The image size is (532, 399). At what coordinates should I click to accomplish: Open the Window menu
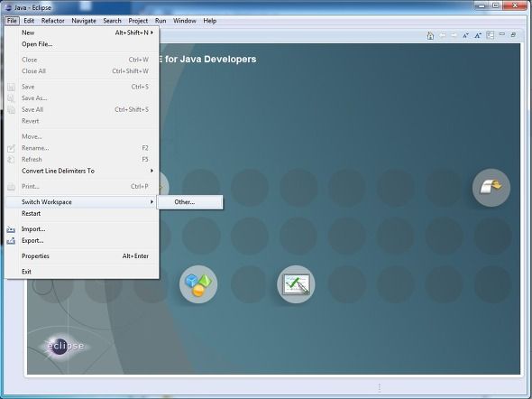(x=185, y=21)
